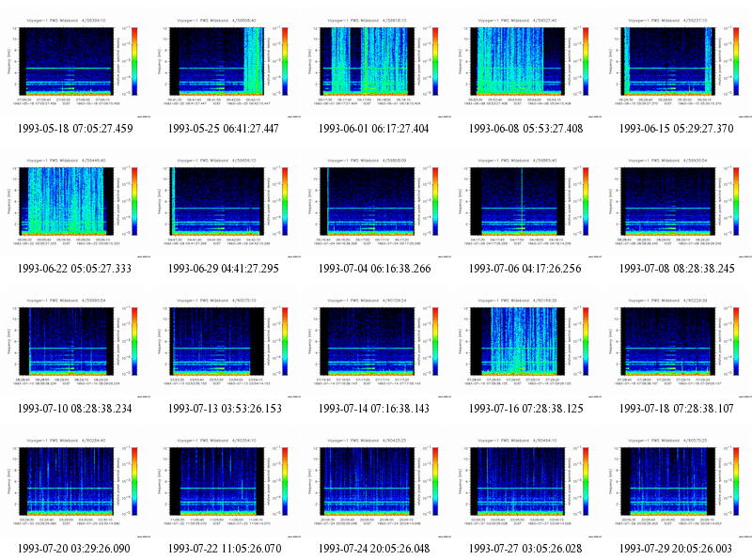Click the caption text '1993-07-22 11:05:26.070'

(x=225, y=549)
